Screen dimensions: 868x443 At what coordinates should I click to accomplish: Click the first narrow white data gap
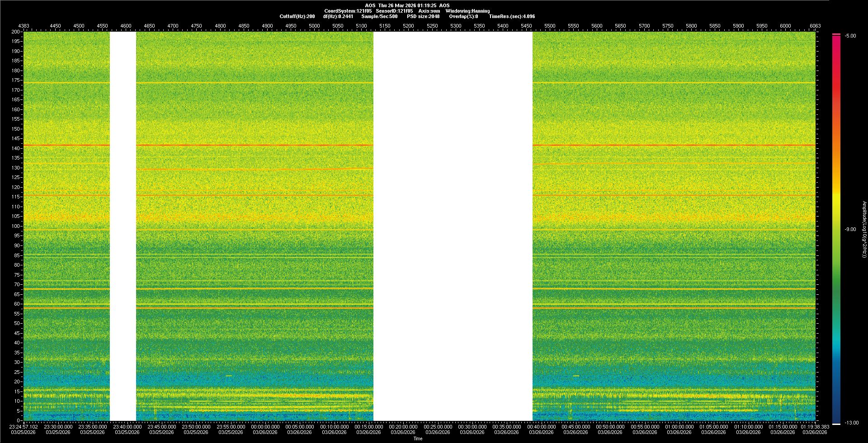[x=123, y=226]
